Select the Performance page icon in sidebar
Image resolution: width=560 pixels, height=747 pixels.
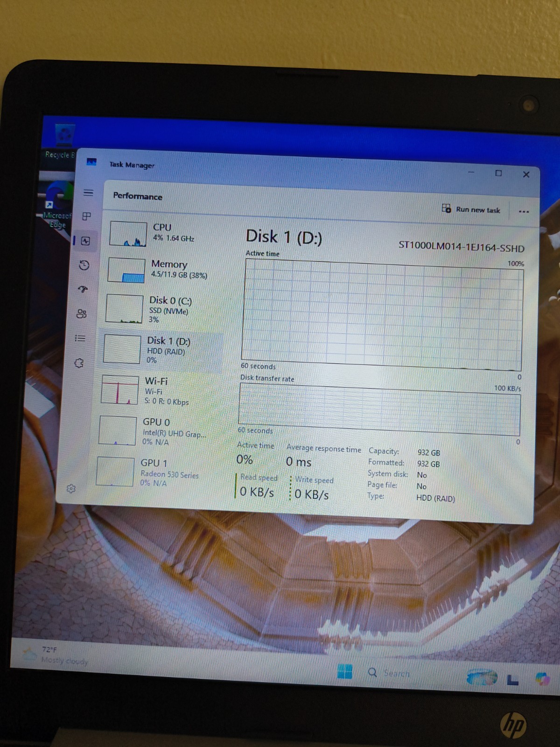click(85, 241)
